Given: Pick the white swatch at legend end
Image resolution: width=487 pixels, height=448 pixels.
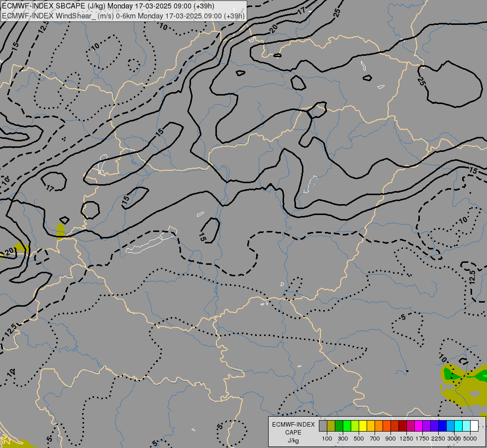Looking at the screenshot, I should tap(474, 426).
